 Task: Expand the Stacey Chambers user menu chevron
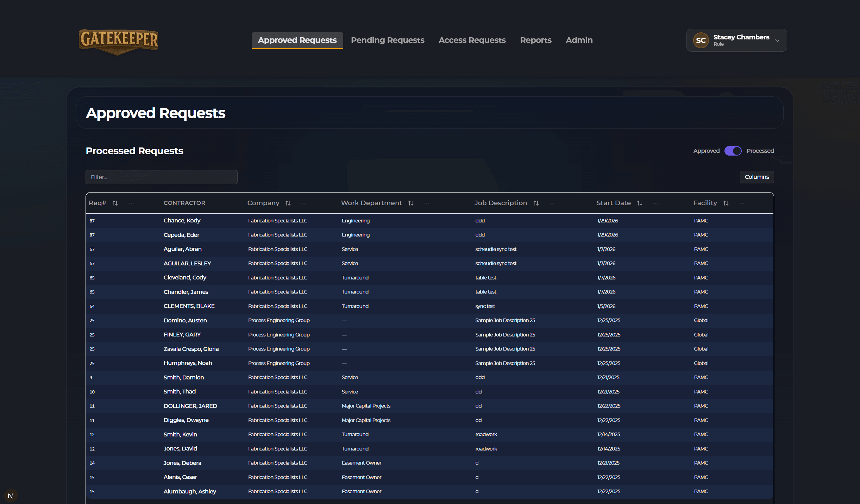click(777, 40)
